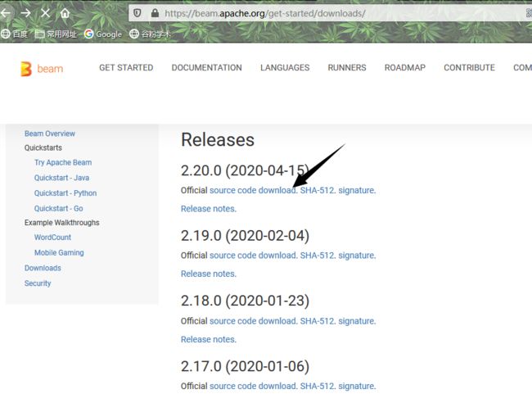This screenshot has width=532, height=394.
Task: Download 2.19.0 source code
Action: 254,256
